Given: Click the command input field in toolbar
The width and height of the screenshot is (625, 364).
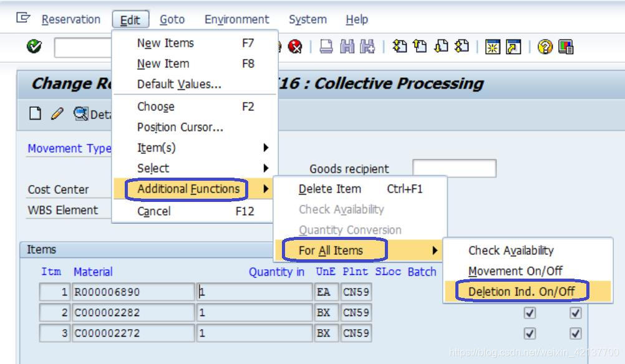Looking at the screenshot, I should point(83,47).
